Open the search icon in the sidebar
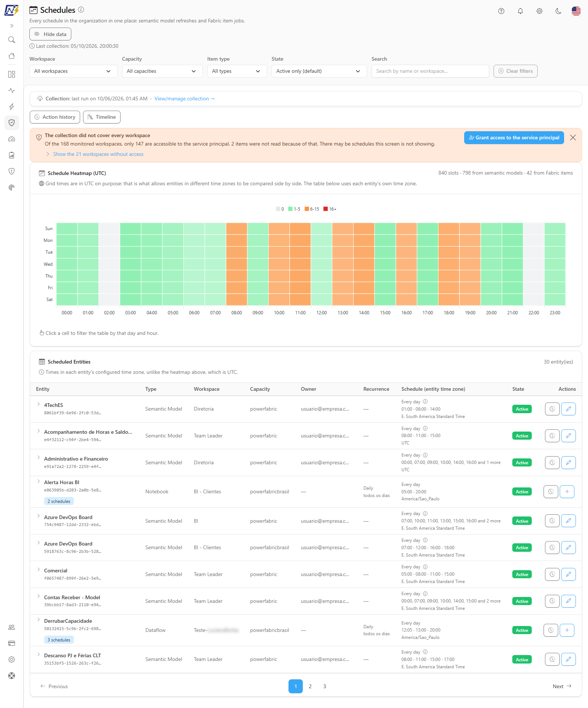This screenshot has height=708, width=588. click(x=11, y=40)
